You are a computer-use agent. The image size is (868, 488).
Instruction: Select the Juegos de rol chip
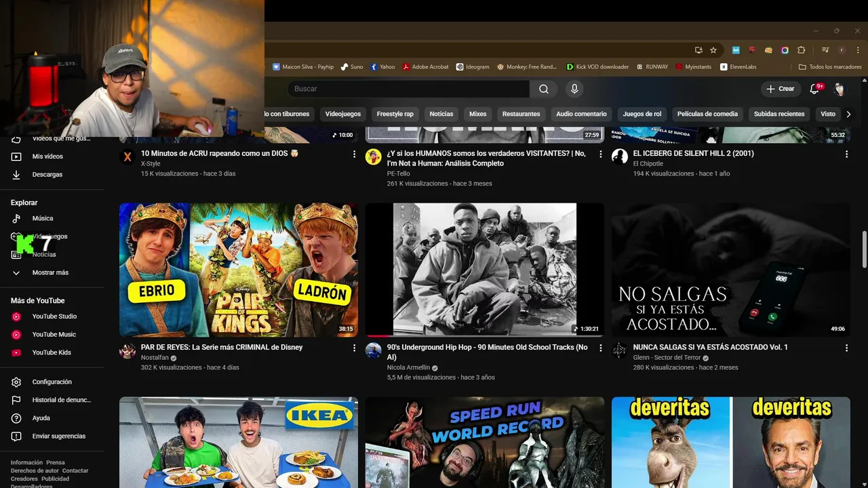(642, 114)
